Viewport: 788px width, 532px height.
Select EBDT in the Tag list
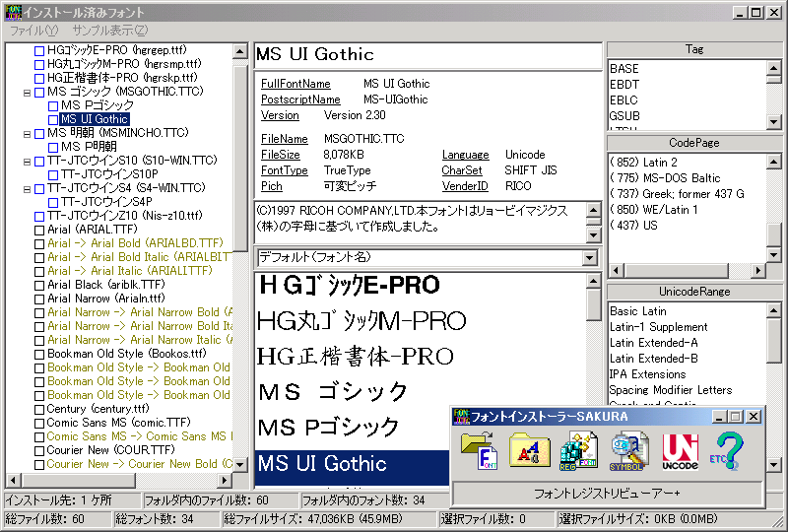[x=624, y=85]
